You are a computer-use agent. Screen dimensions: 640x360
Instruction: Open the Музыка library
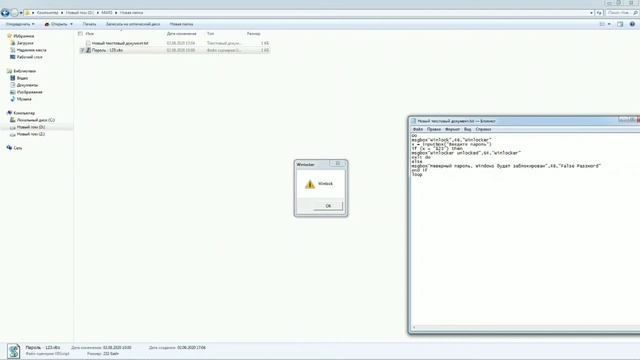(x=24, y=99)
